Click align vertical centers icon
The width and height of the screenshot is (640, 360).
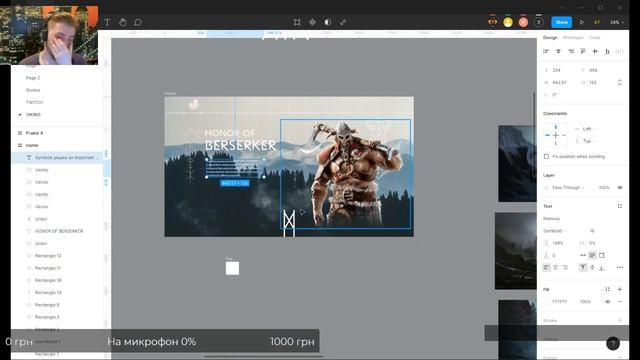(x=595, y=51)
